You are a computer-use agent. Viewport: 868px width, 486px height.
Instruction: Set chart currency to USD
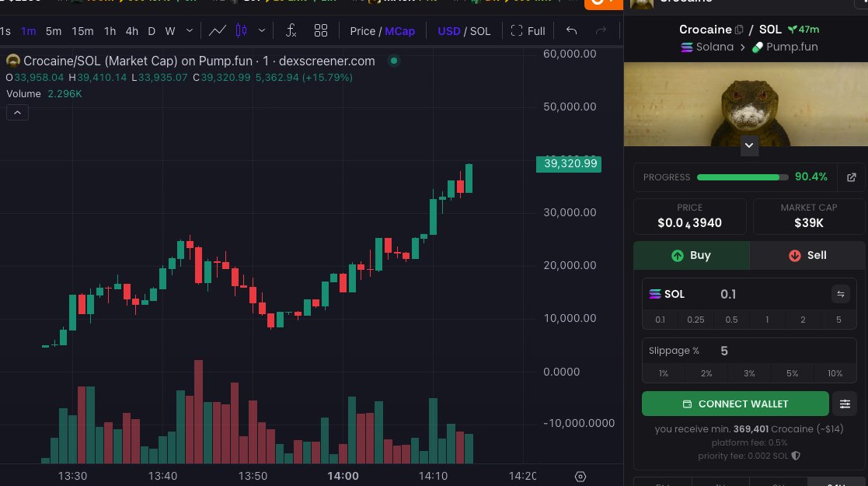pos(449,31)
